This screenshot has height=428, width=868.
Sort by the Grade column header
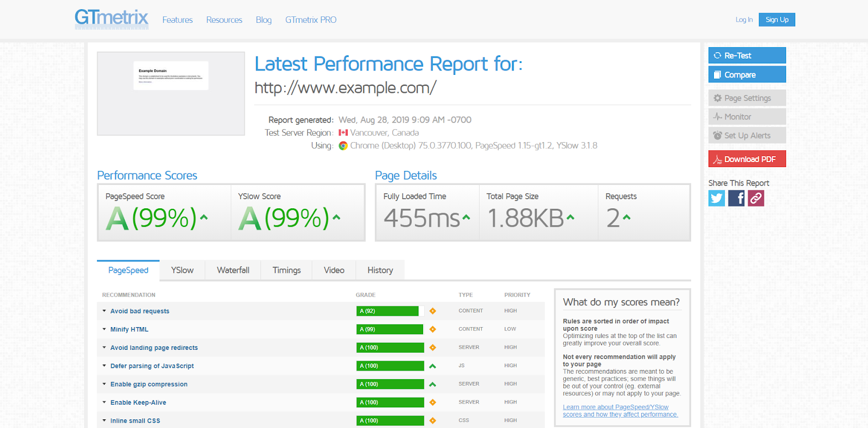(x=366, y=295)
